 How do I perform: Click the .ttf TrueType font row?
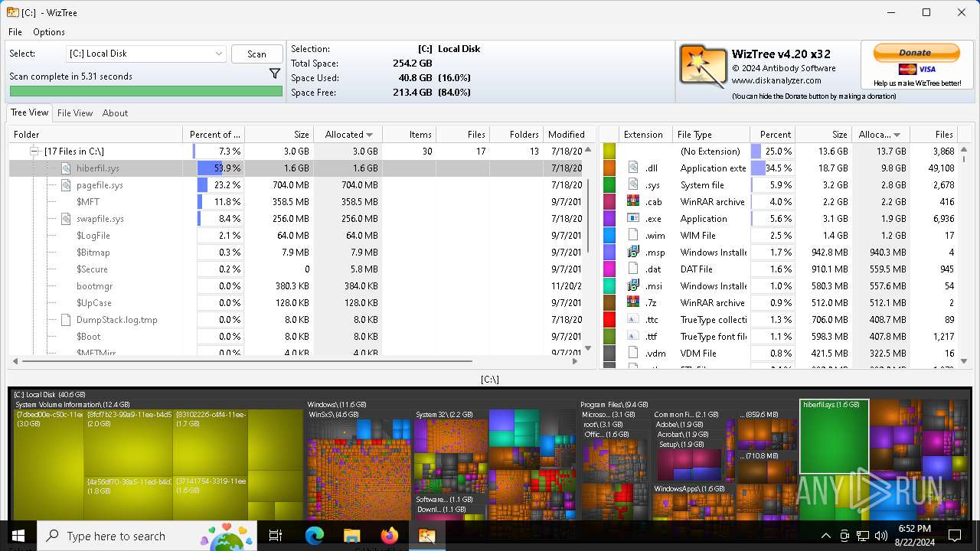point(781,337)
